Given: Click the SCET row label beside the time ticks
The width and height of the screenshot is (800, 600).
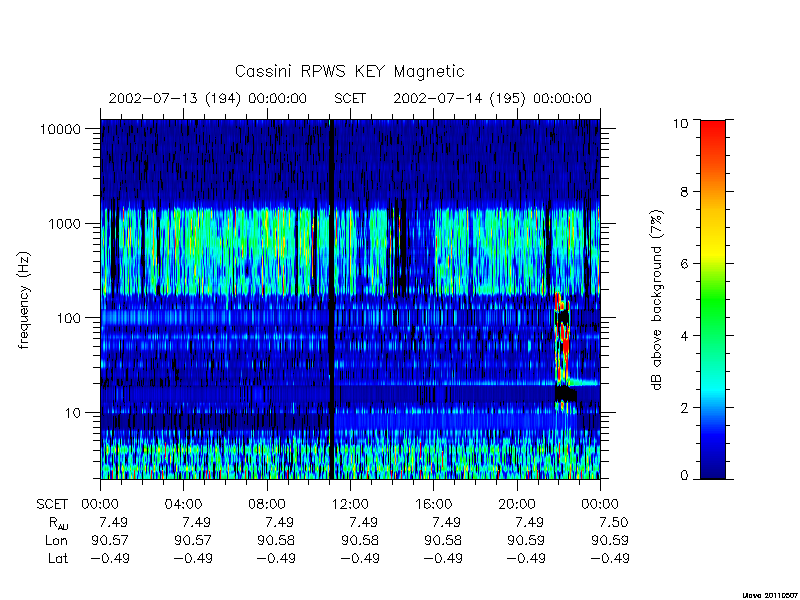Looking at the screenshot, I should (x=52, y=504).
